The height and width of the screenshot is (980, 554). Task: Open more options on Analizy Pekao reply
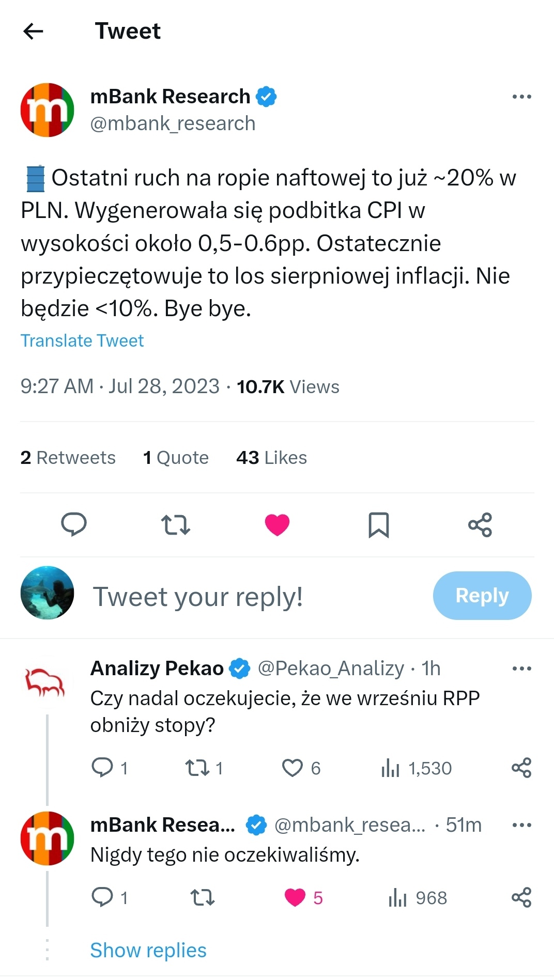click(x=521, y=668)
